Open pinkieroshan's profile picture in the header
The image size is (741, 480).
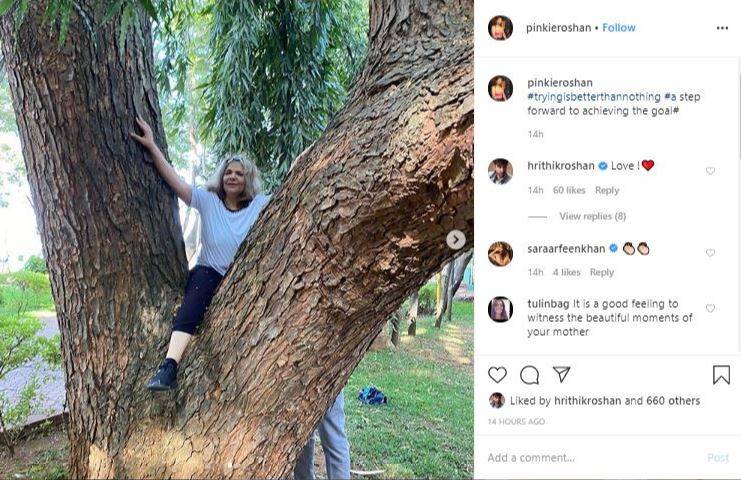[x=500, y=28]
